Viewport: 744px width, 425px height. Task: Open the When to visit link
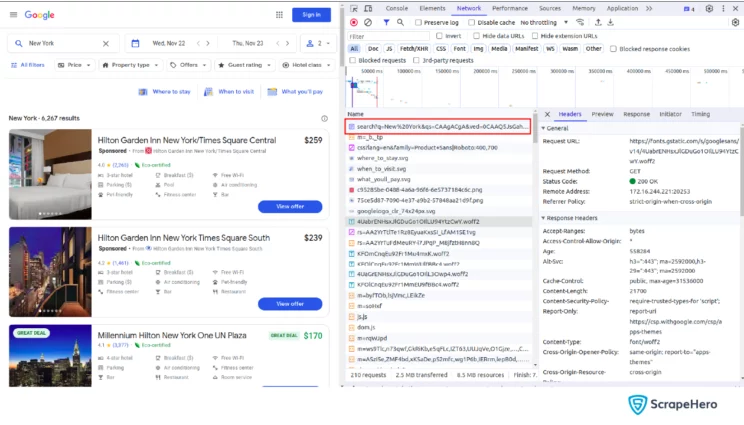point(229,92)
